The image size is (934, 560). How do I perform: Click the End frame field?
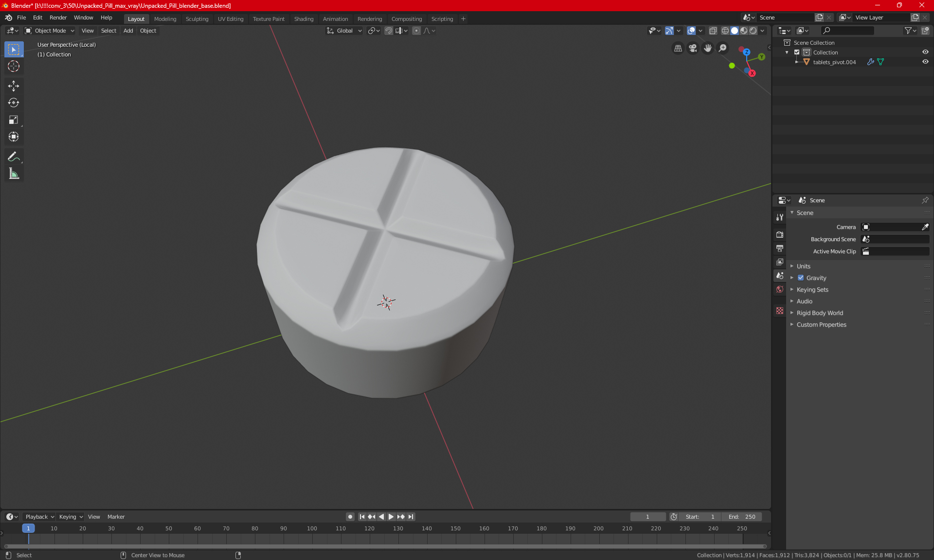pyautogui.click(x=742, y=517)
